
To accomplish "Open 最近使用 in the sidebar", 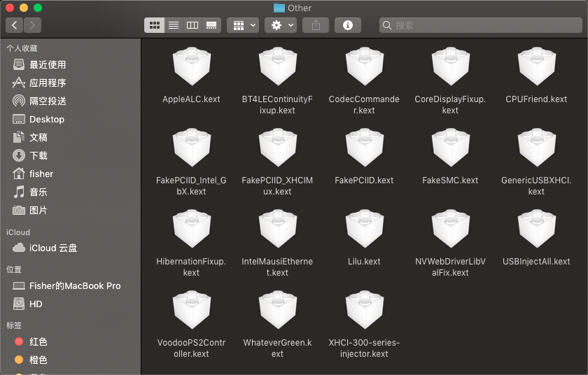I will pyautogui.click(x=71, y=64).
